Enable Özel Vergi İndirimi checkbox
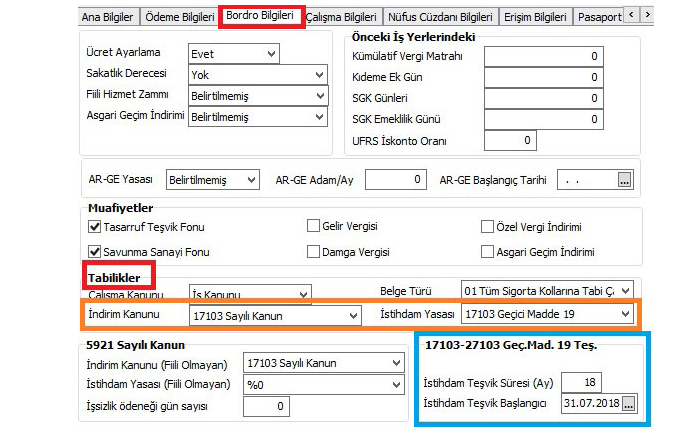Image resolution: width=684 pixels, height=440 pixels. click(x=488, y=227)
